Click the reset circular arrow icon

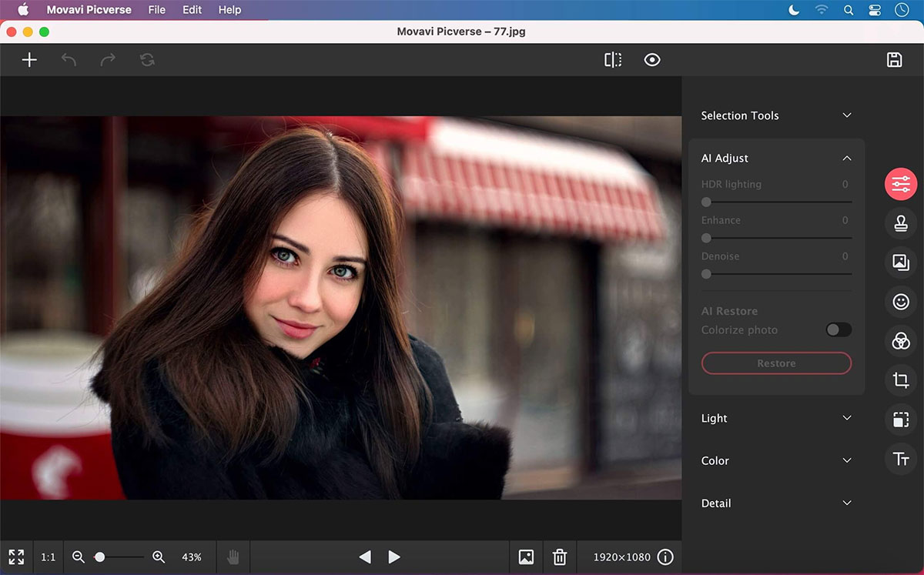pyautogui.click(x=147, y=60)
